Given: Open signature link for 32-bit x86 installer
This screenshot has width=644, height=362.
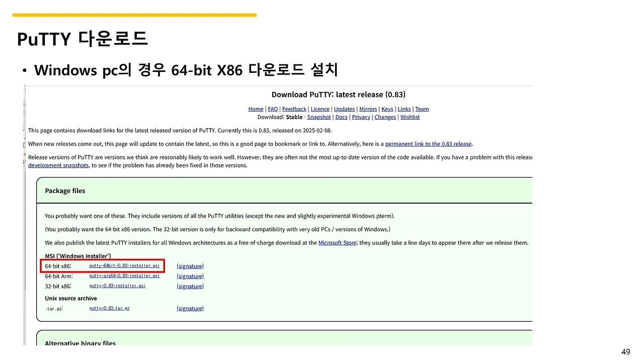Looking at the screenshot, I should (190, 286).
